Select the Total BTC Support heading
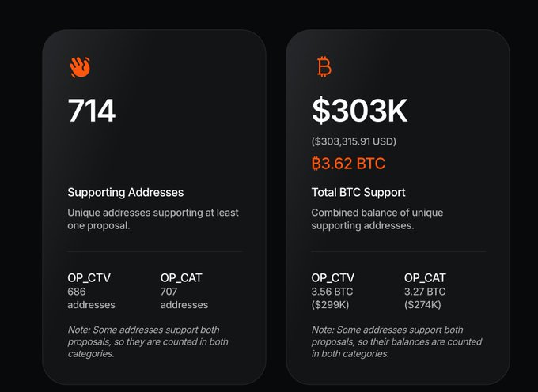The width and height of the screenshot is (538, 392). pyautogui.click(x=358, y=192)
